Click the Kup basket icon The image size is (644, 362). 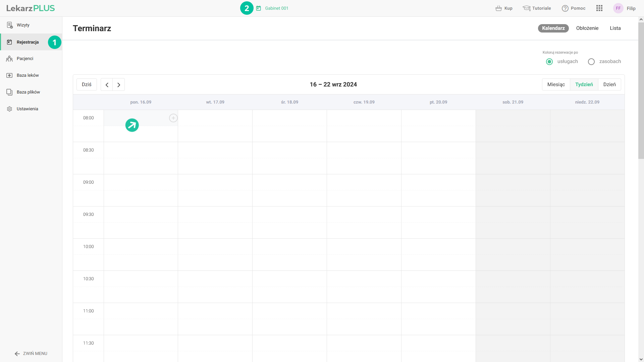(x=498, y=8)
